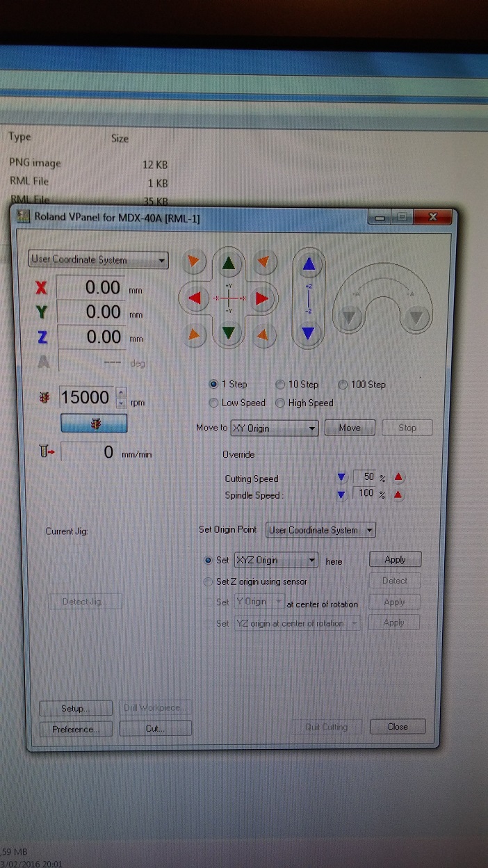
Task: Click the Quit Cutting button
Action: pos(326,727)
